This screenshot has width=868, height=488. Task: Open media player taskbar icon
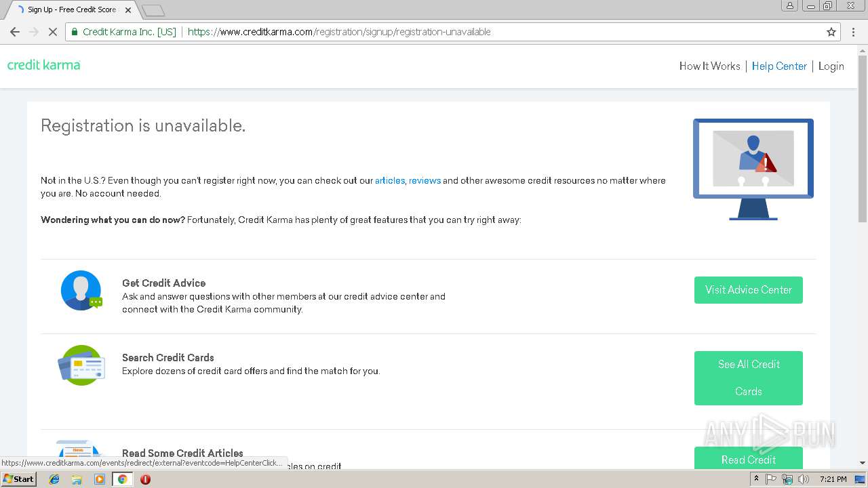coord(100,479)
